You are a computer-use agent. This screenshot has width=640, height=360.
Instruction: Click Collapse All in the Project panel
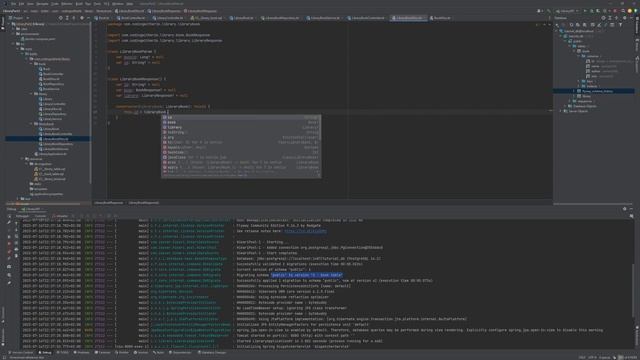click(x=74, y=18)
